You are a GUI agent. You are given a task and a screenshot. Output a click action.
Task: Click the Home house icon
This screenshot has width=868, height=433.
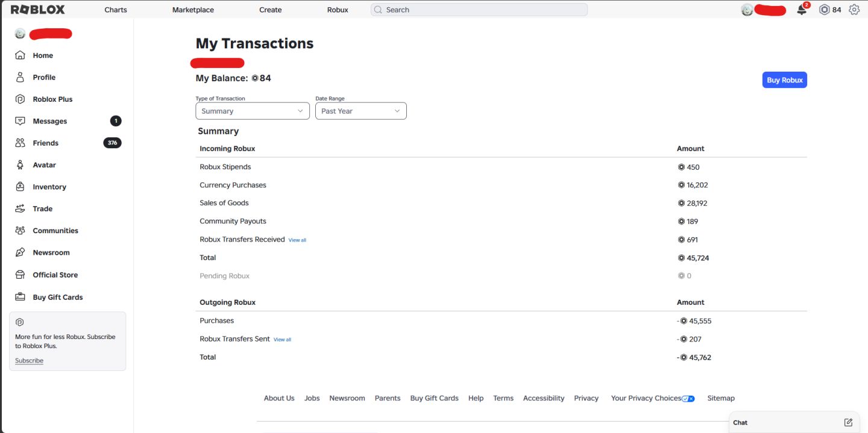tap(20, 55)
